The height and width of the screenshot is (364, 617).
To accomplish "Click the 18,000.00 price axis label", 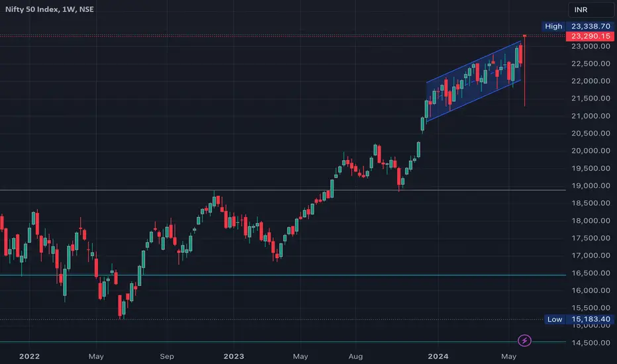I will (591, 220).
